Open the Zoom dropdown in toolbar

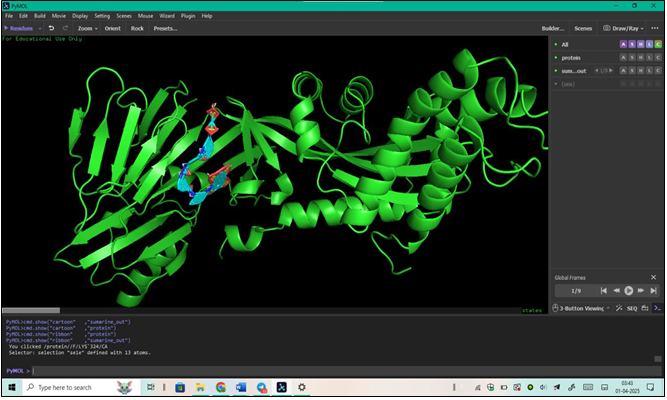coord(88,28)
